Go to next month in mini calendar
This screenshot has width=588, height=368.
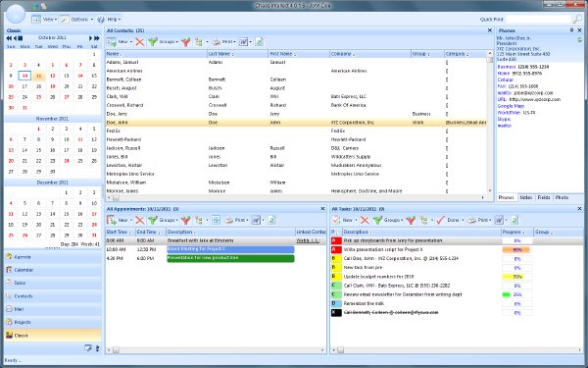(90, 38)
